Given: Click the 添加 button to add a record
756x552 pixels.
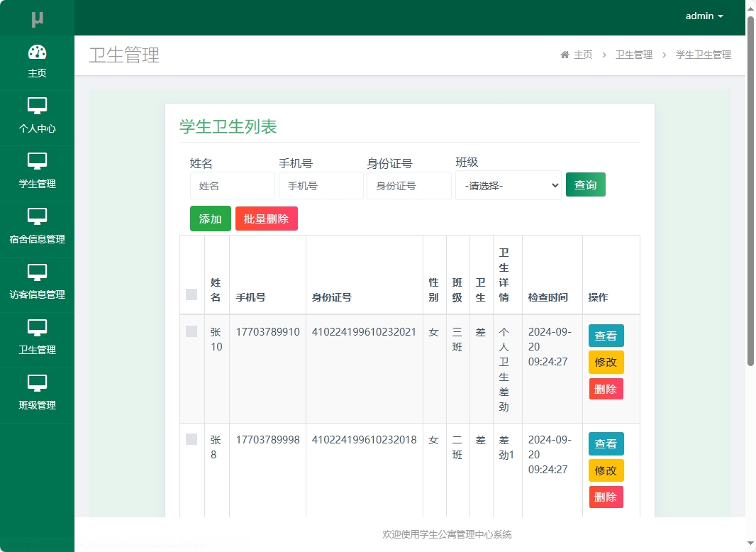Looking at the screenshot, I should click(210, 219).
